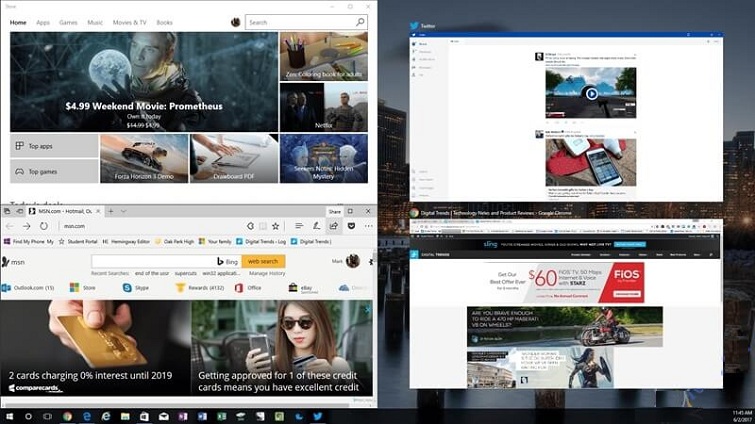Add page to favorites with star icon
This screenshot has width=755, height=424.
pos(274,226)
